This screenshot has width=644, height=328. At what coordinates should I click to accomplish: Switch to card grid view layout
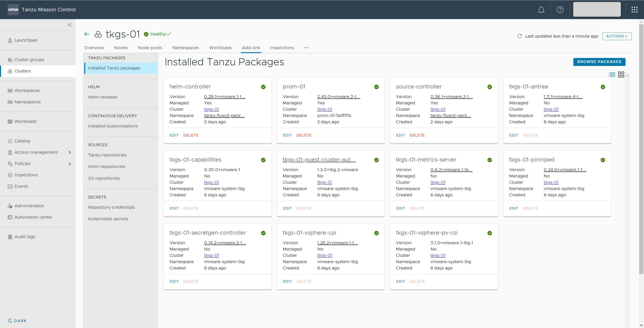coord(621,75)
